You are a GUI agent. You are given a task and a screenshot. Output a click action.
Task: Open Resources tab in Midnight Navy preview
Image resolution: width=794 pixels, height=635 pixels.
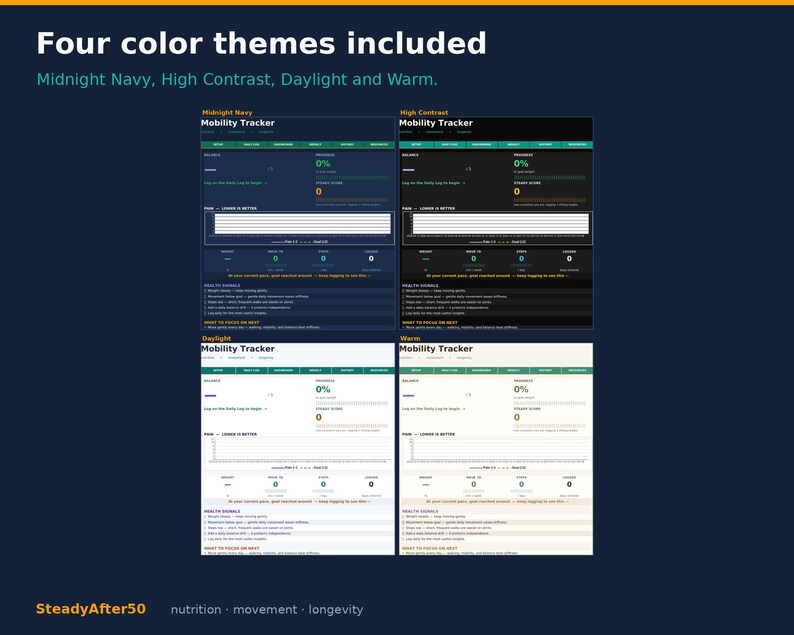[x=379, y=144]
